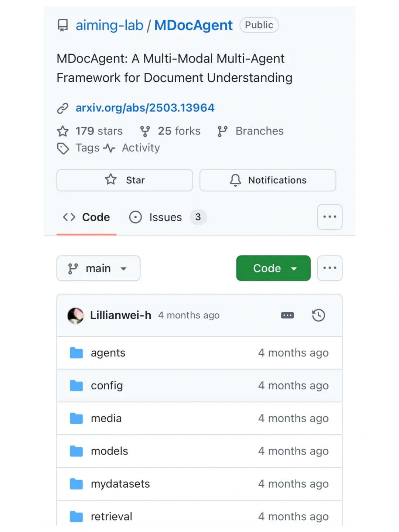Image resolution: width=399 pixels, height=532 pixels.
Task: Expand the latest commit message ellipsis
Action: coord(287,315)
